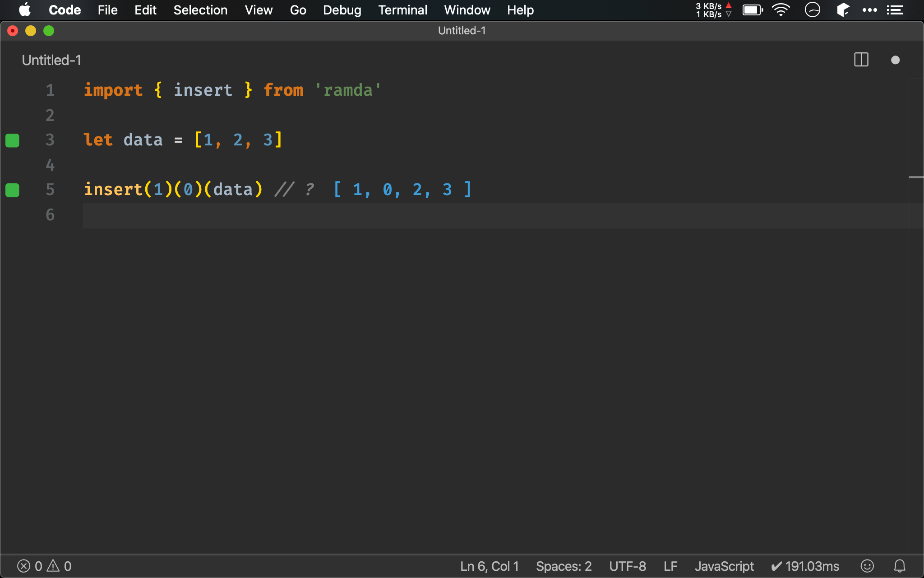Open the Code application menu
This screenshot has height=578, width=924.
pyautogui.click(x=65, y=10)
